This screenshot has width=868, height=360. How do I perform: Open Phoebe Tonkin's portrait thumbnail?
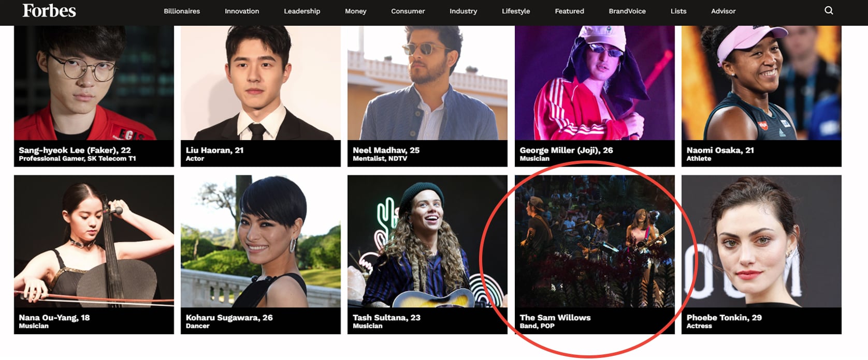coord(761,241)
